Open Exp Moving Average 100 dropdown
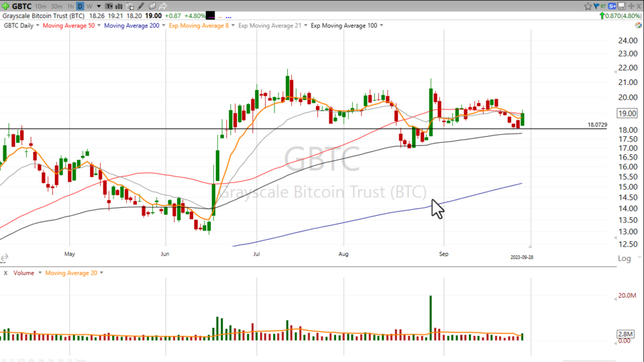This screenshot has height=362, width=644. pos(381,25)
